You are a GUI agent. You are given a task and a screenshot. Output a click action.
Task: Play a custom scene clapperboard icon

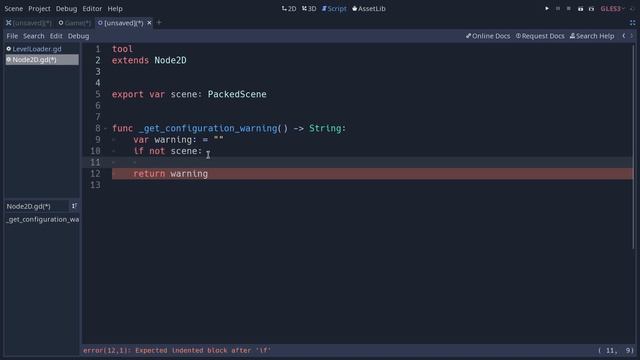tap(591, 9)
